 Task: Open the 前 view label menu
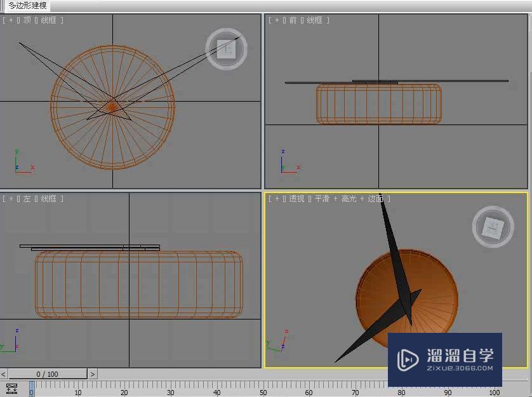[293, 20]
